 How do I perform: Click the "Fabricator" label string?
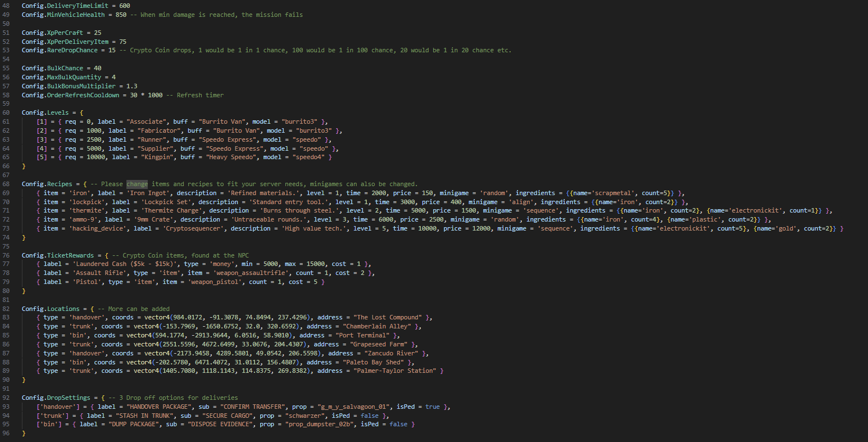(x=158, y=130)
